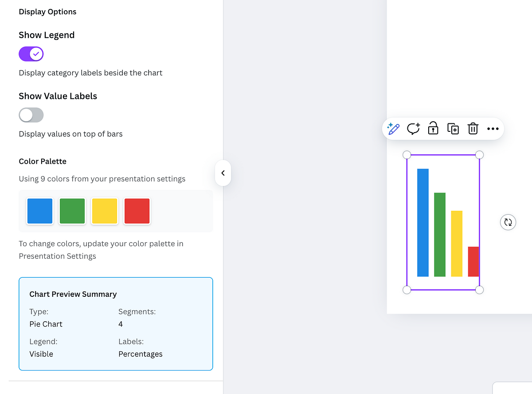Click the yellow bar in chart

coord(457,244)
